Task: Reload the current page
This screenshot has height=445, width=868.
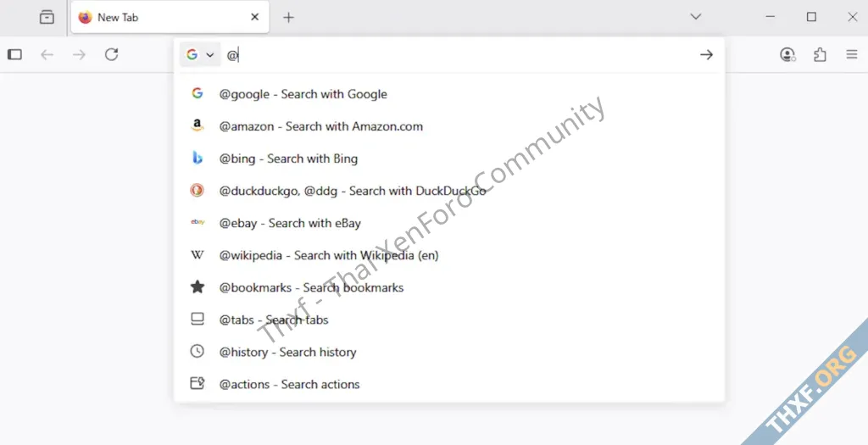Action: 112,54
